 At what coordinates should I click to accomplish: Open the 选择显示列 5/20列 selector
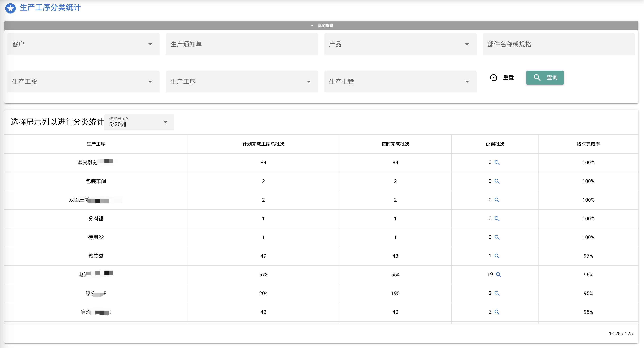tap(139, 122)
